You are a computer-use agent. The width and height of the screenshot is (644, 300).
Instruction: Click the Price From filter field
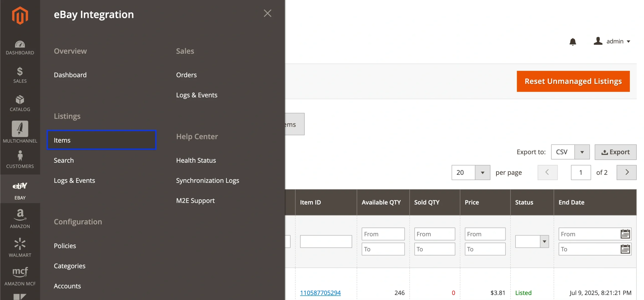485,234
